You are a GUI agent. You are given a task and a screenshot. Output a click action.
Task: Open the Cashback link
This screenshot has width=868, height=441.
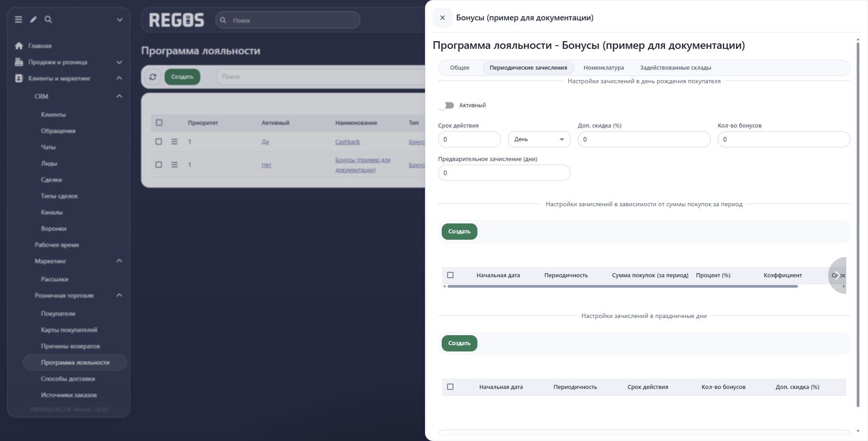[347, 142]
